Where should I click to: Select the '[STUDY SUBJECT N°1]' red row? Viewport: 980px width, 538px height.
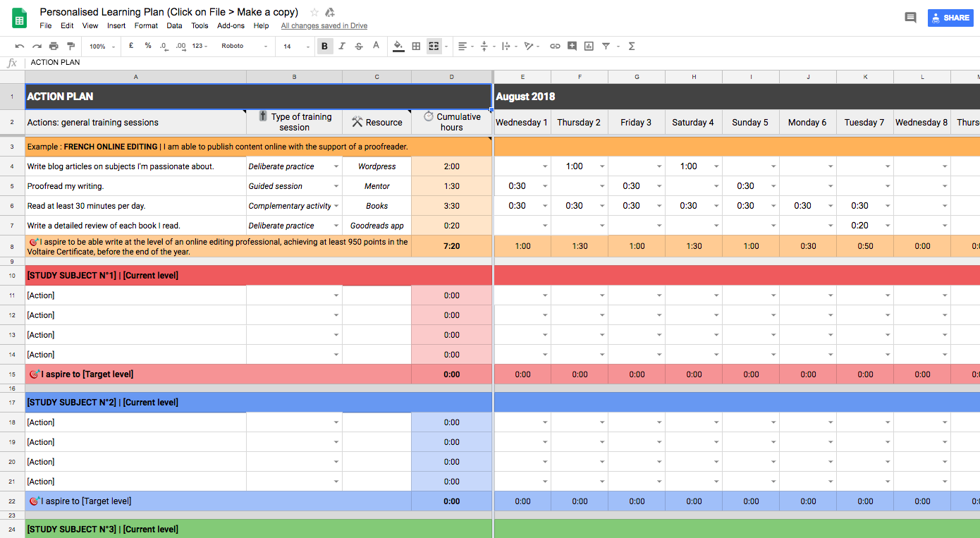(258, 275)
